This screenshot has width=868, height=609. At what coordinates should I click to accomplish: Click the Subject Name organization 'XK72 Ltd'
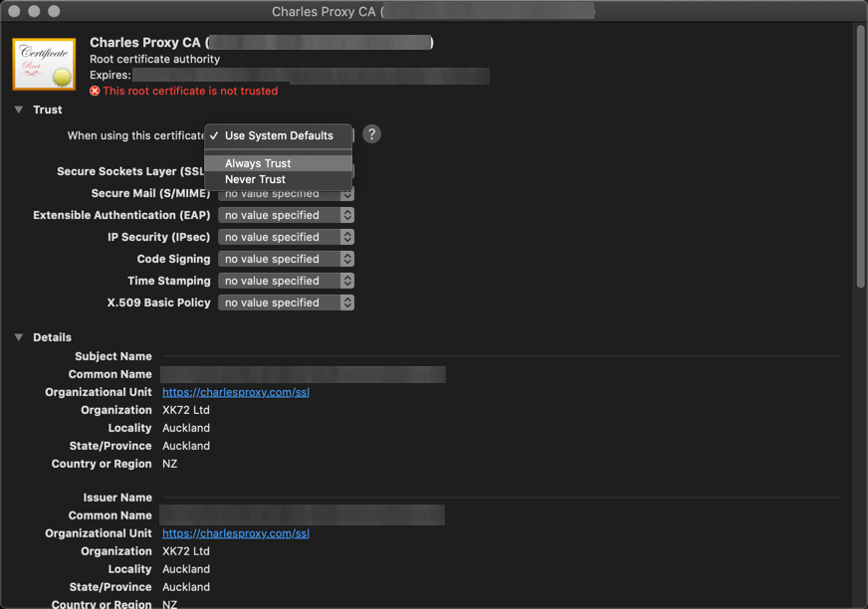click(186, 410)
